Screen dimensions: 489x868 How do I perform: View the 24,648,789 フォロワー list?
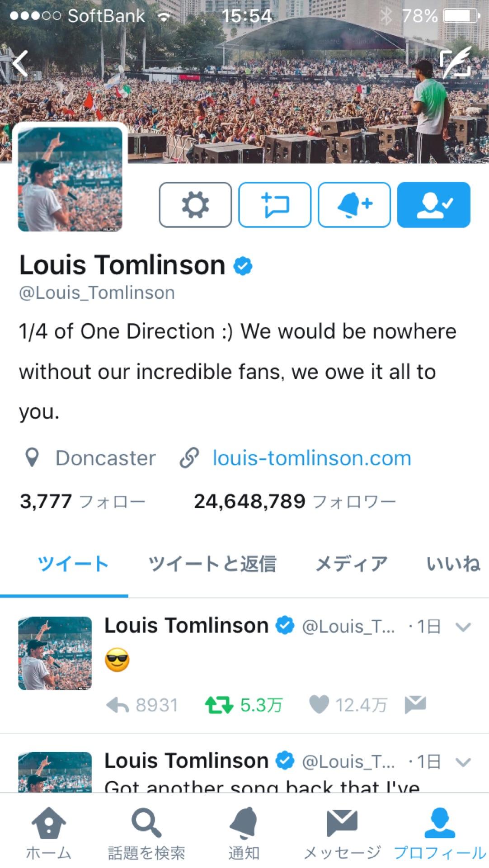point(295,501)
